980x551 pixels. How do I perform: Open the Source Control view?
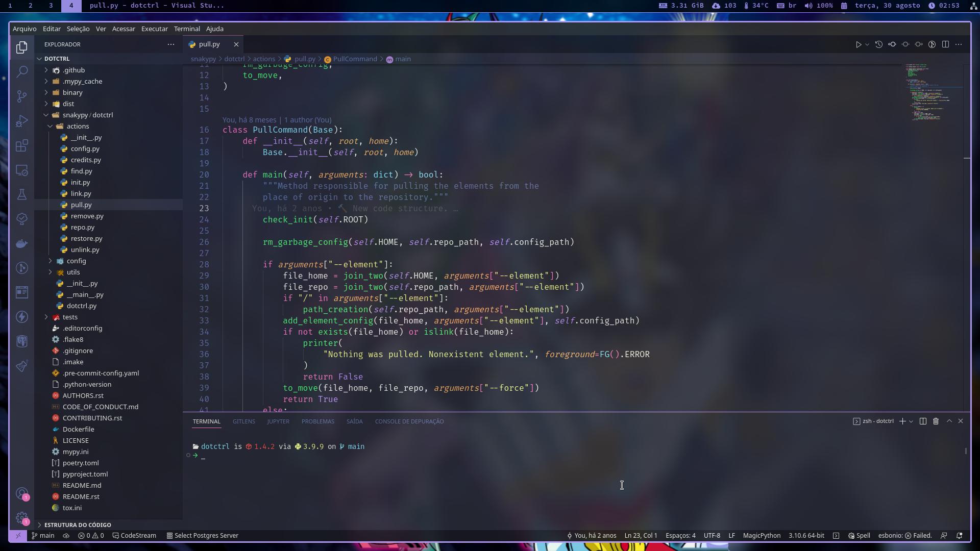pos(21,96)
